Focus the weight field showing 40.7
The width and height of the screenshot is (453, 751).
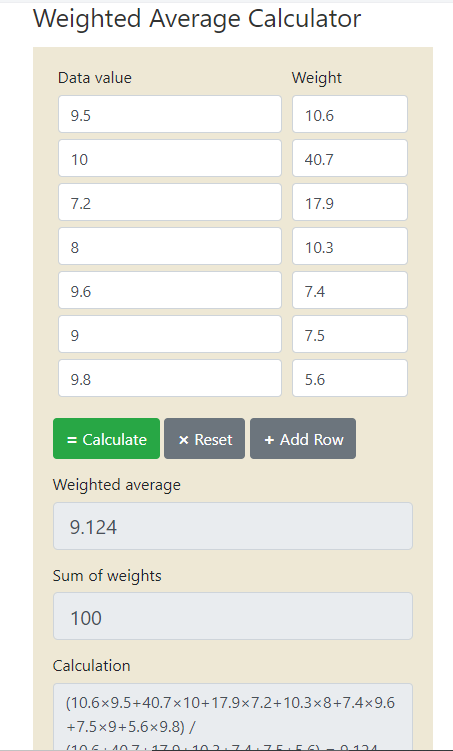(350, 158)
